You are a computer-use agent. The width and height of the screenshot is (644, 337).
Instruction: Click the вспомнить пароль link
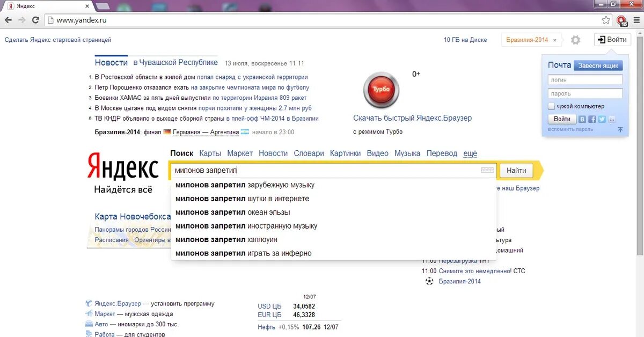pos(570,129)
